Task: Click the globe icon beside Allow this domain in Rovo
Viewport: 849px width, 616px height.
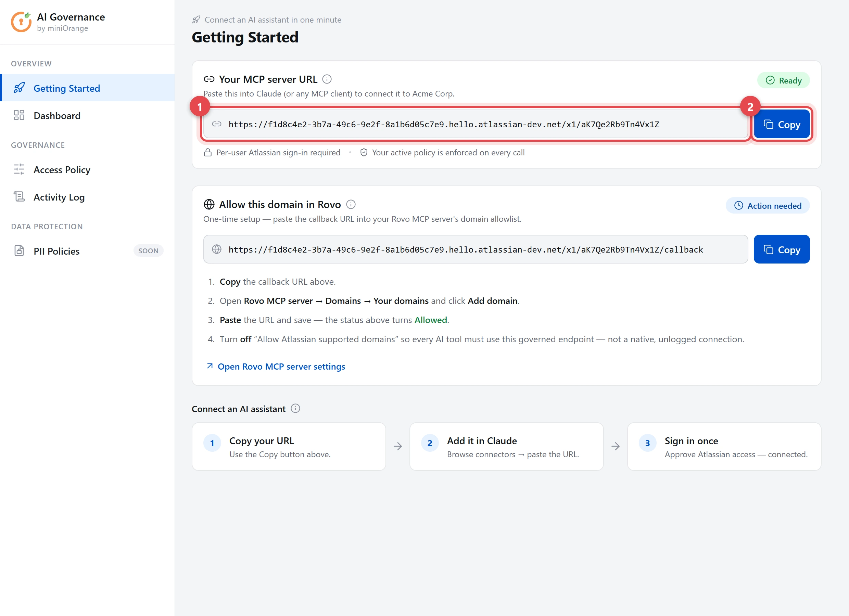Action: [209, 204]
